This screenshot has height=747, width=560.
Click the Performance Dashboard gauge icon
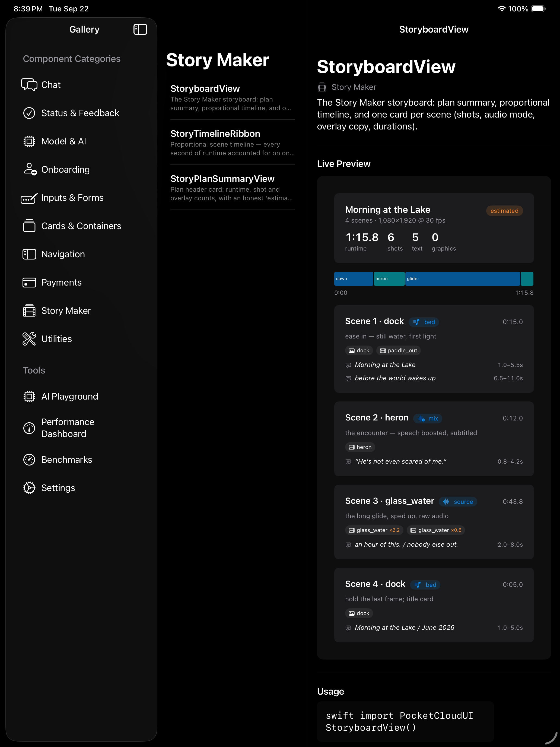click(x=29, y=428)
